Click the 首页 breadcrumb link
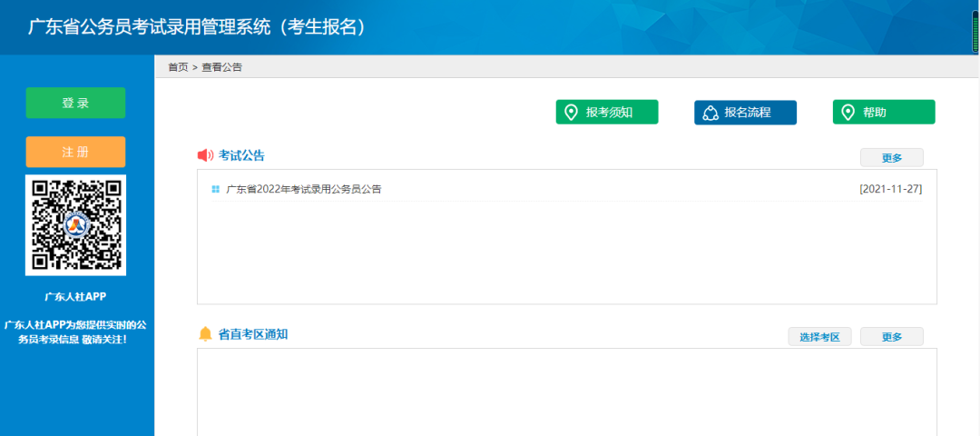This screenshot has height=436, width=980. coord(178,67)
